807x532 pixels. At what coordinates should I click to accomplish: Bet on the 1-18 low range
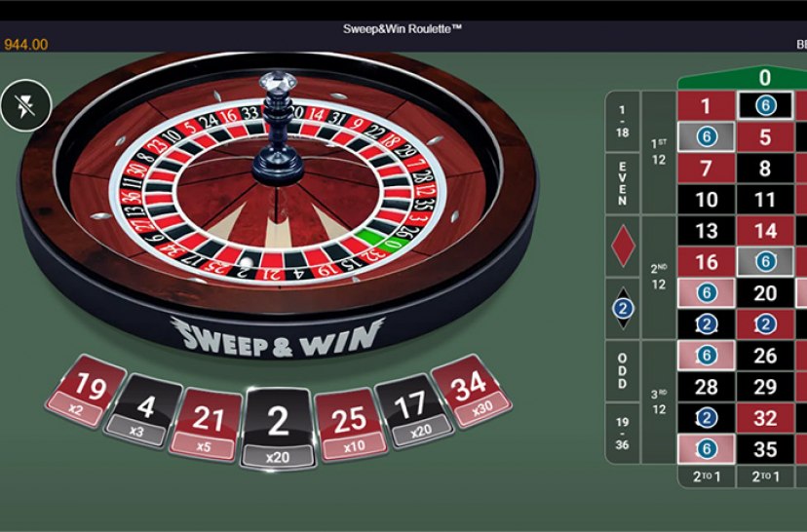(x=623, y=122)
